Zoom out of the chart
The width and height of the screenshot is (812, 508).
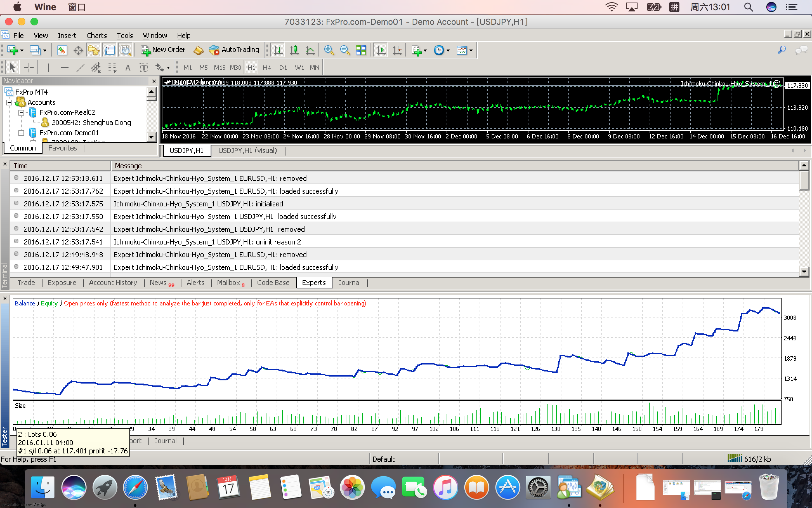click(x=344, y=50)
